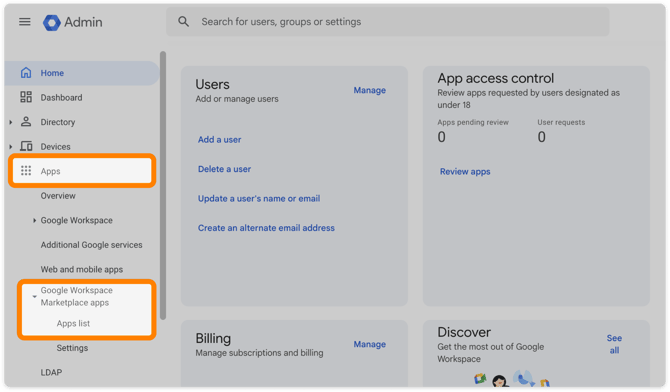Click the Discover card heading
The height and width of the screenshot is (392, 670).
(x=464, y=332)
